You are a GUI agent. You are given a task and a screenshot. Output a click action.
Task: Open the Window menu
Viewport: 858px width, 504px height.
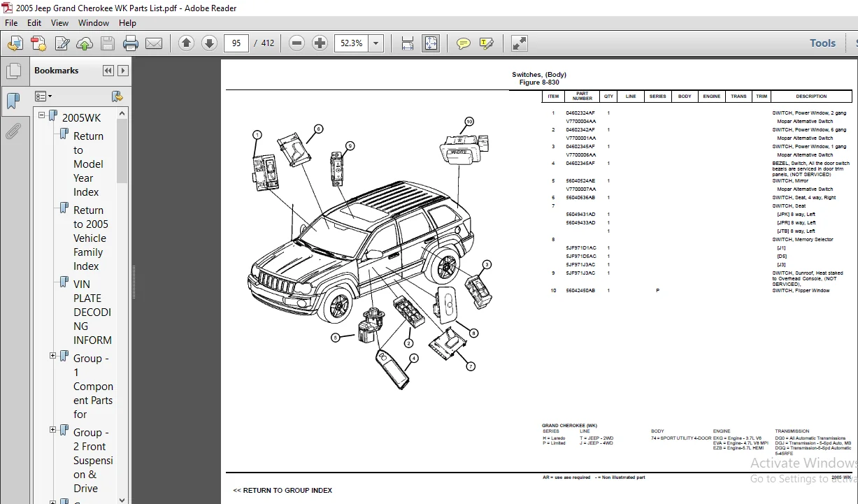pyautogui.click(x=94, y=23)
